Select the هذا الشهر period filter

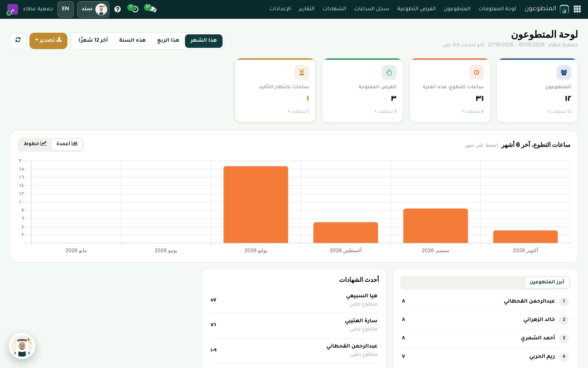(x=204, y=41)
